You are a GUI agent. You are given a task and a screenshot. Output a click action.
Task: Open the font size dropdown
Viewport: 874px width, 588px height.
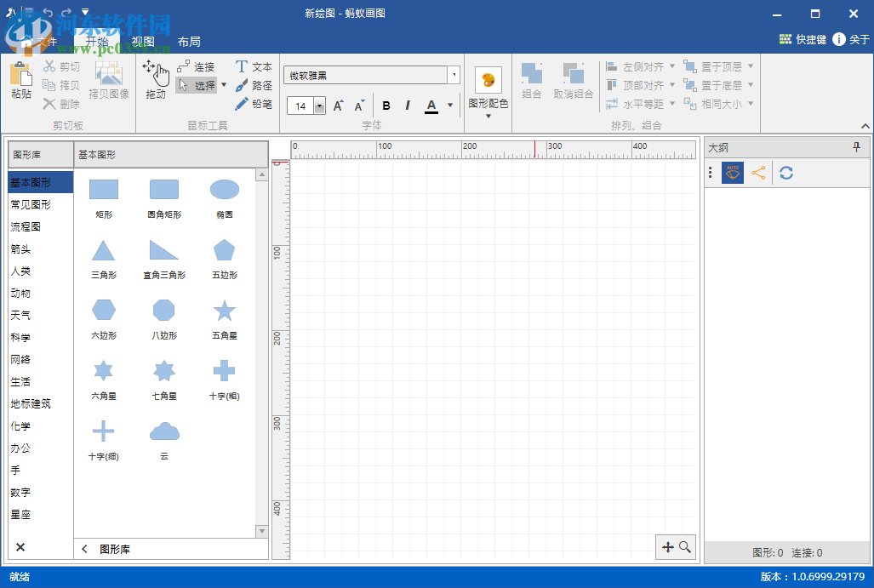click(x=319, y=106)
